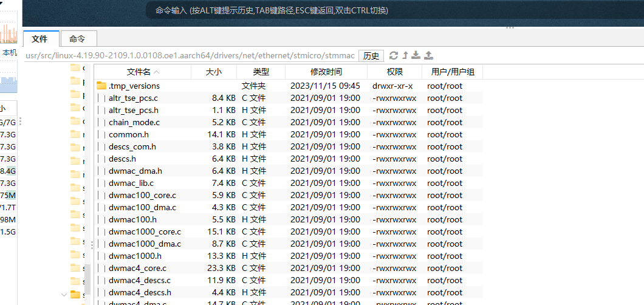Screen dimensions: 644x305
Task: Sort files by 文件名 column header
Action: coord(143,72)
